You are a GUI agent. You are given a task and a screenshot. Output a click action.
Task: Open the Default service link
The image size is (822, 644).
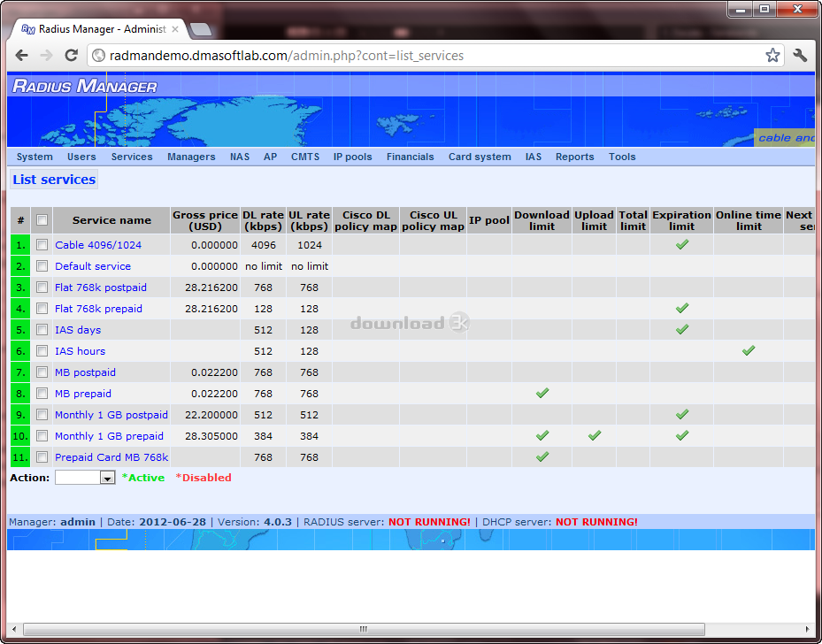coord(92,266)
